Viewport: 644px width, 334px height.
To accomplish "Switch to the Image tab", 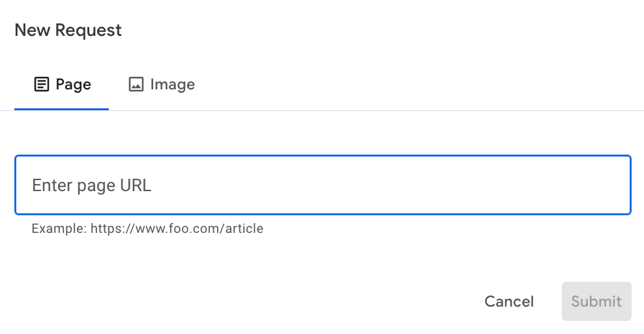I will point(162,84).
